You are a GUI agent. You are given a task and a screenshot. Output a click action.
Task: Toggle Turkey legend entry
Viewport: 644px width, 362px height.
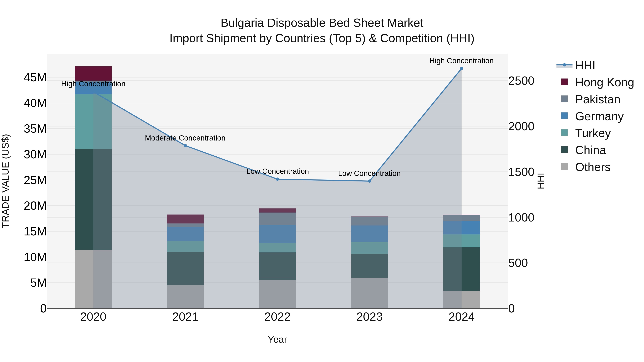(x=586, y=133)
